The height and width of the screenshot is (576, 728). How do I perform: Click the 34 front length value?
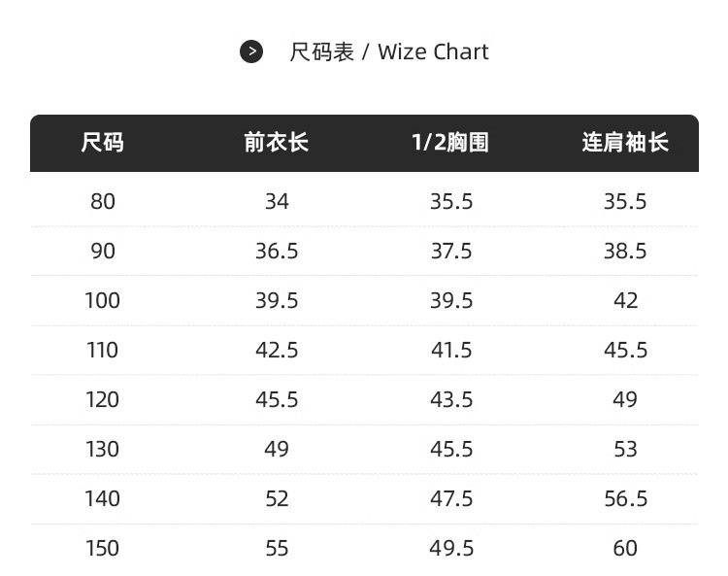[277, 202]
